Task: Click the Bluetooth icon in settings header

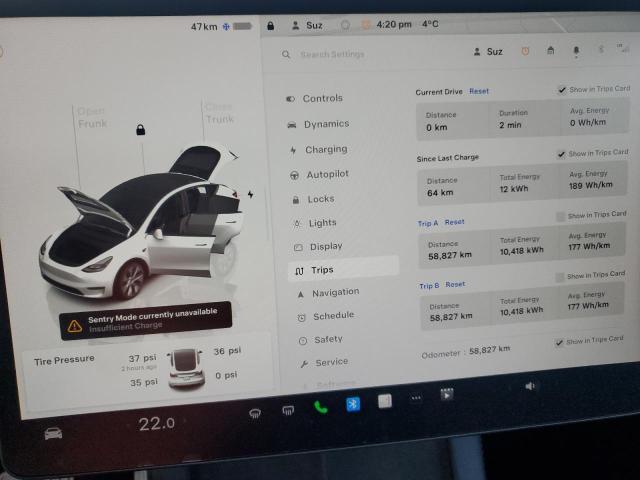Action: 601,49
